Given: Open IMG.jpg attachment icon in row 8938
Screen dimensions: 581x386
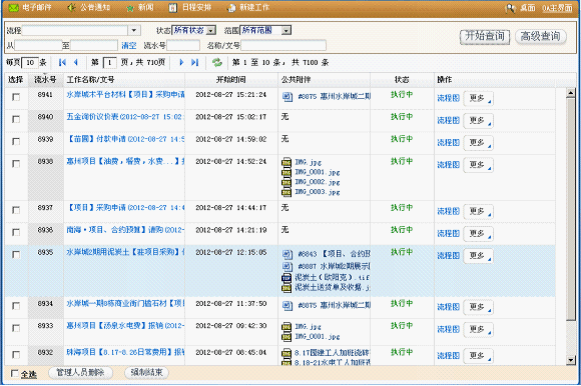Looking at the screenshot, I should coord(286,162).
